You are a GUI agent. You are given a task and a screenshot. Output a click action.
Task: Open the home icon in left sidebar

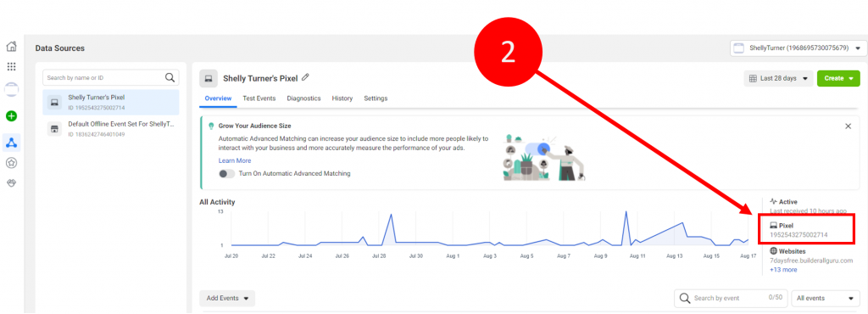tap(11, 47)
